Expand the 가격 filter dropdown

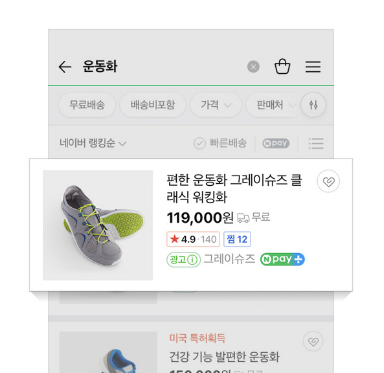pos(216,105)
